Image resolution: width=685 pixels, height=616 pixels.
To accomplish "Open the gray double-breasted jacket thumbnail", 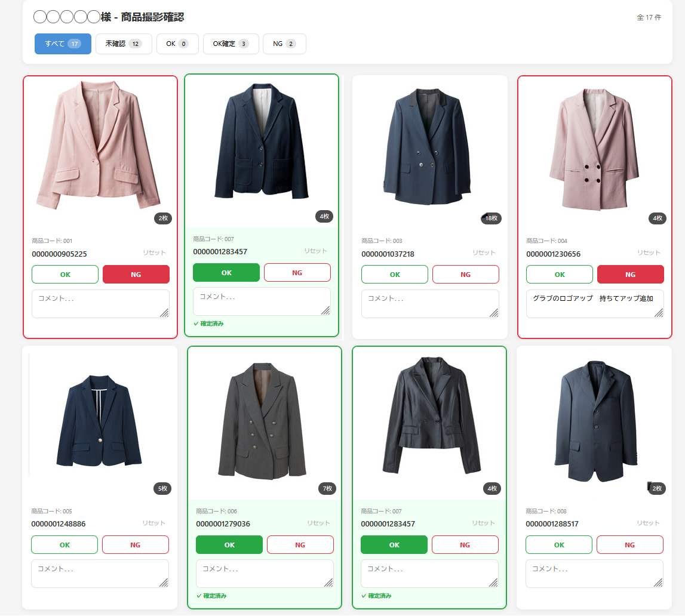I will [x=262, y=421].
